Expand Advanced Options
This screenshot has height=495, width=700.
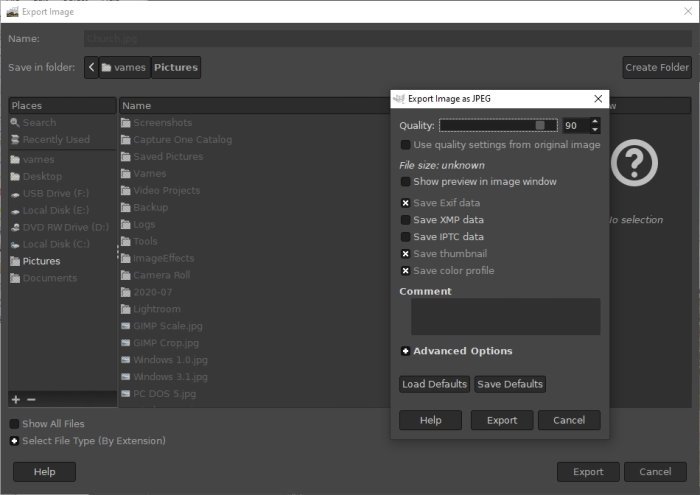[405, 351]
